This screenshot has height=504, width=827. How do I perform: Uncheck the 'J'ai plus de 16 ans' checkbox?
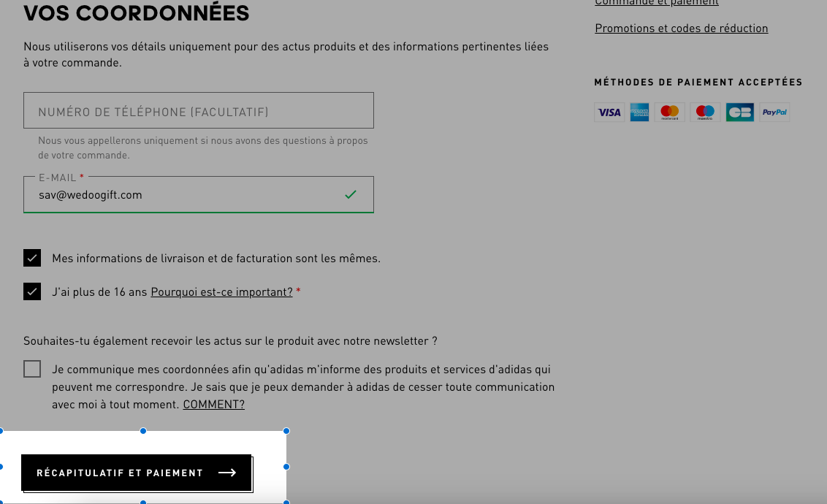point(32,291)
